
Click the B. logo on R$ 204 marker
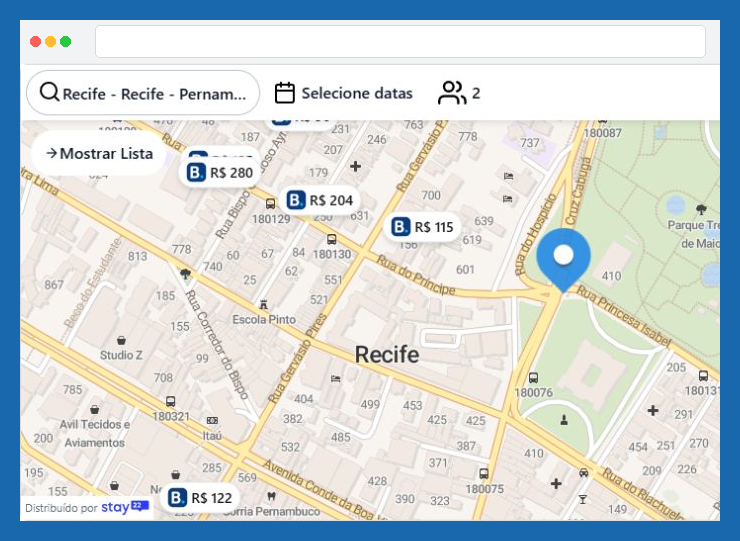(296, 200)
